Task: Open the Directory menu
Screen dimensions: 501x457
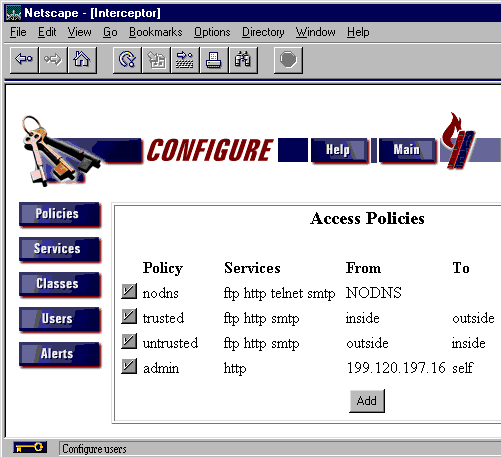Action: click(x=263, y=32)
